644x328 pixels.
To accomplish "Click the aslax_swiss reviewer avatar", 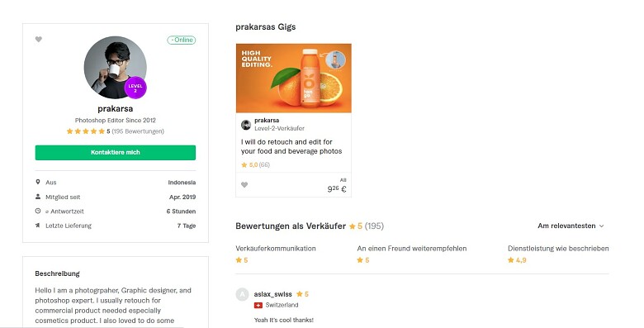I will 242,294.
